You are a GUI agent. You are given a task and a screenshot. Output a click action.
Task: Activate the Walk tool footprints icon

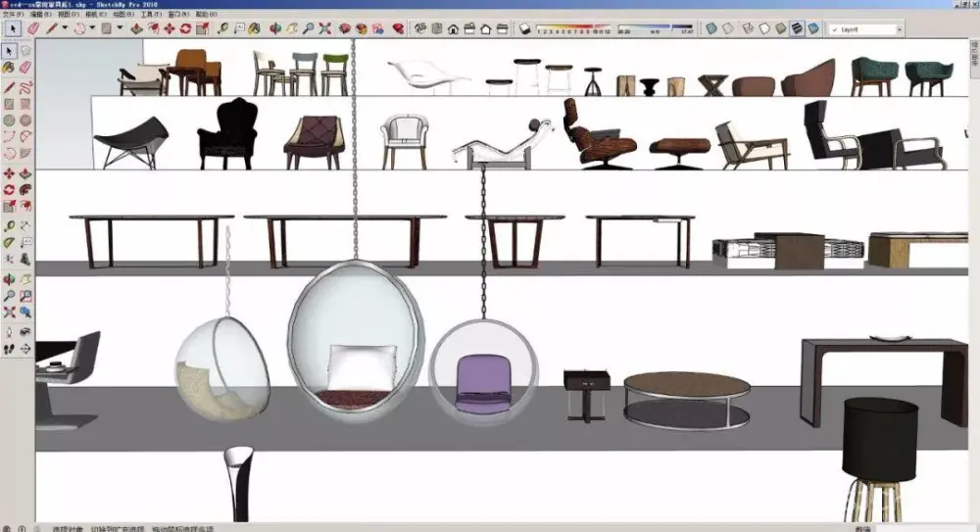[x=9, y=348]
